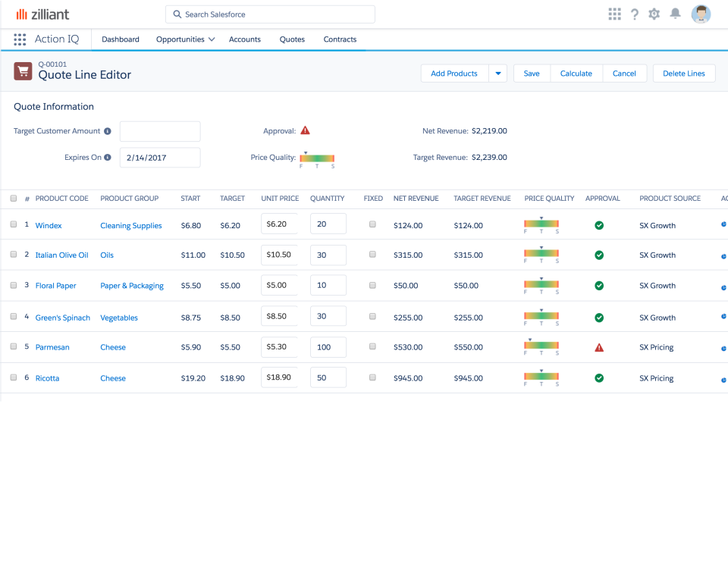The image size is (728, 576).
Task: Click the info icon beside Target Customer Amount
Action: tap(107, 130)
